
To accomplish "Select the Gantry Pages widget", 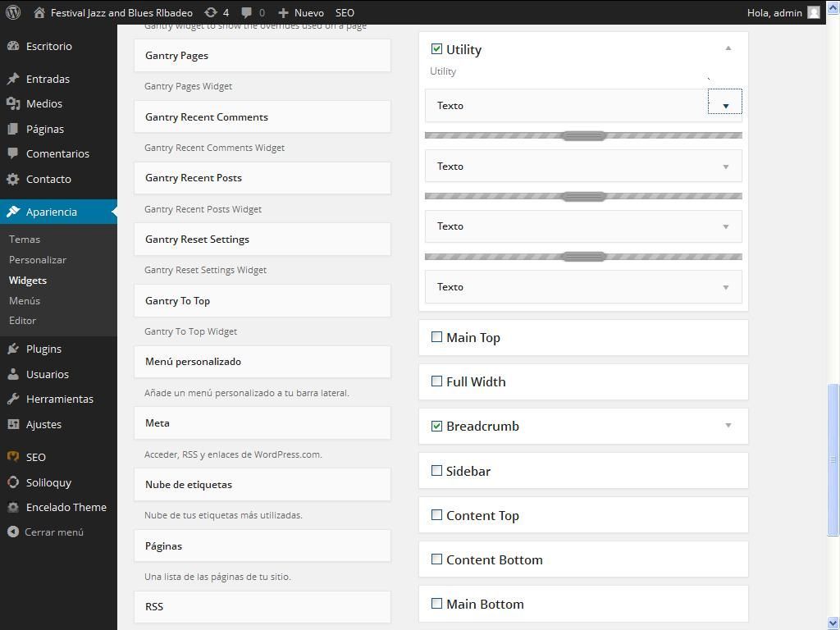I will click(262, 55).
